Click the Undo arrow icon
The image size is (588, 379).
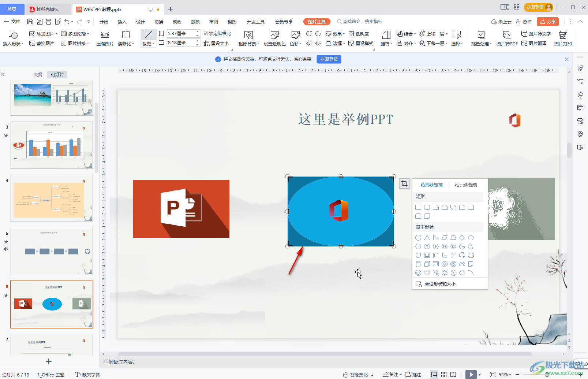(x=67, y=22)
